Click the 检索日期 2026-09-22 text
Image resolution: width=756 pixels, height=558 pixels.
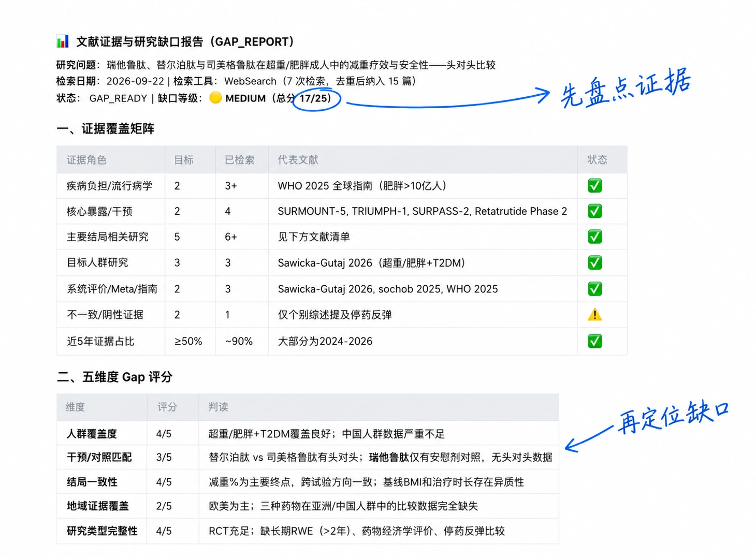coord(110,81)
